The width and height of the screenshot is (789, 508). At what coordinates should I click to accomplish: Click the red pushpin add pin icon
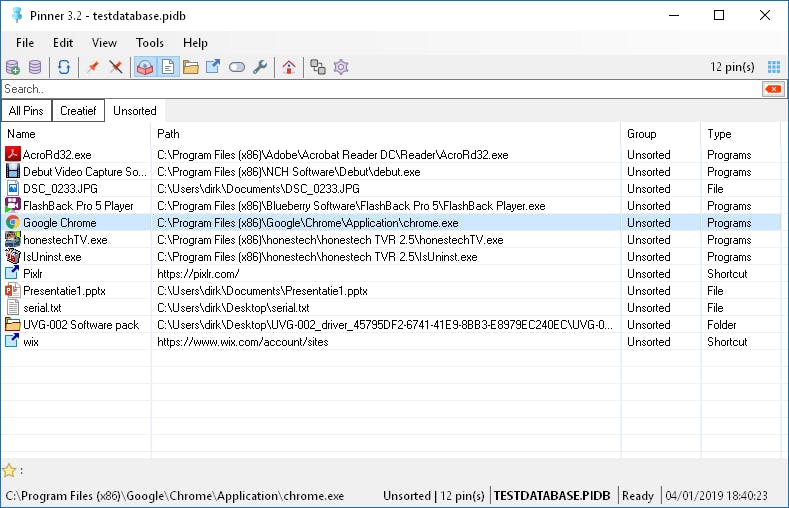pyautogui.click(x=93, y=67)
